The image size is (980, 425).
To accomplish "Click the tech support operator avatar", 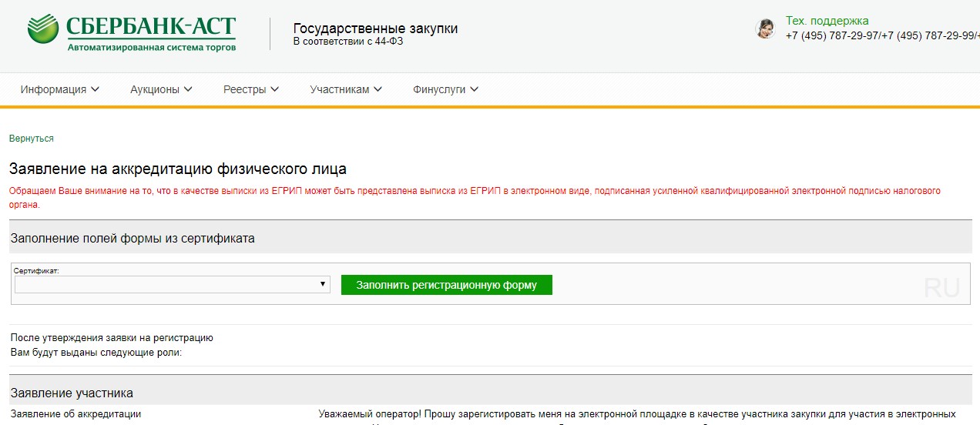I will pyautogui.click(x=765, y=29).
